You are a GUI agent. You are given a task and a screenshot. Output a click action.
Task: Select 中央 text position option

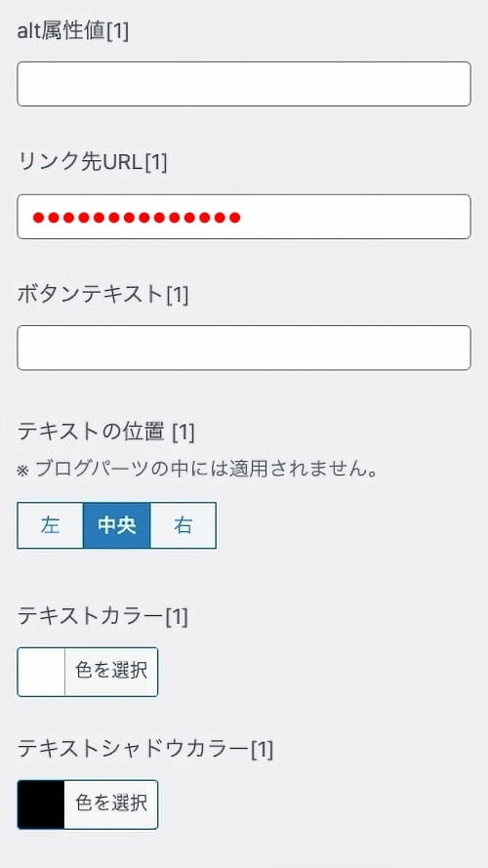117,525
